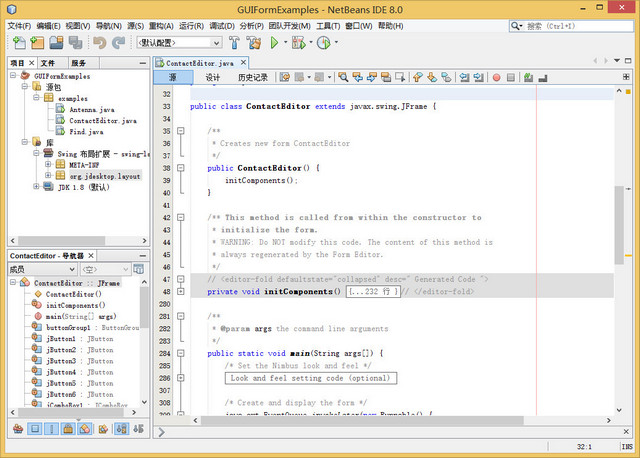Viewport: 640px width, 458px height.
Task: Open the 重构(R) menu
Action: pos(161,24)
